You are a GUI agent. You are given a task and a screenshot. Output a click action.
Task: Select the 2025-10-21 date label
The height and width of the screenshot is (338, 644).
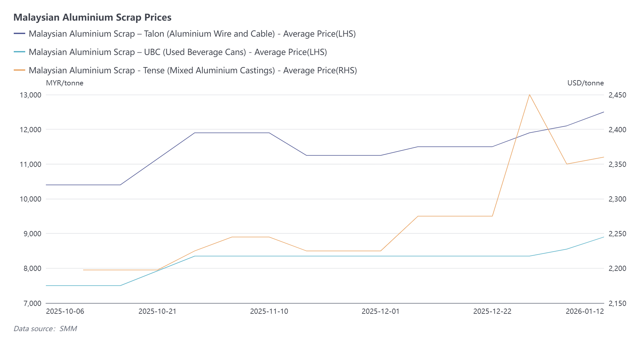(157, 311)
